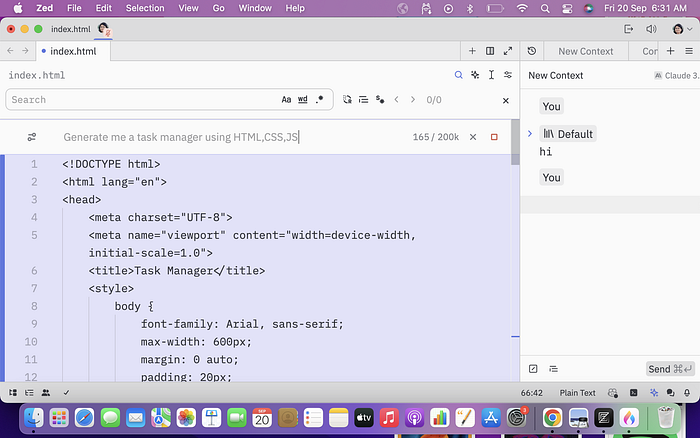Send the assistant message
Image resolution: width=700 pixels, height=438 pixels.
(670, 369)
